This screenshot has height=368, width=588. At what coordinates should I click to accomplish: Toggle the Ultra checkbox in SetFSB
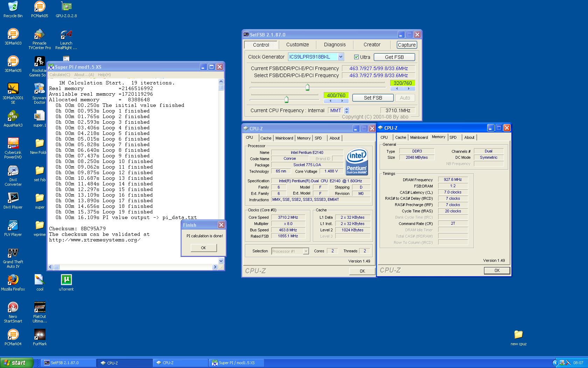pyautogui.click(x=356, y=57)
